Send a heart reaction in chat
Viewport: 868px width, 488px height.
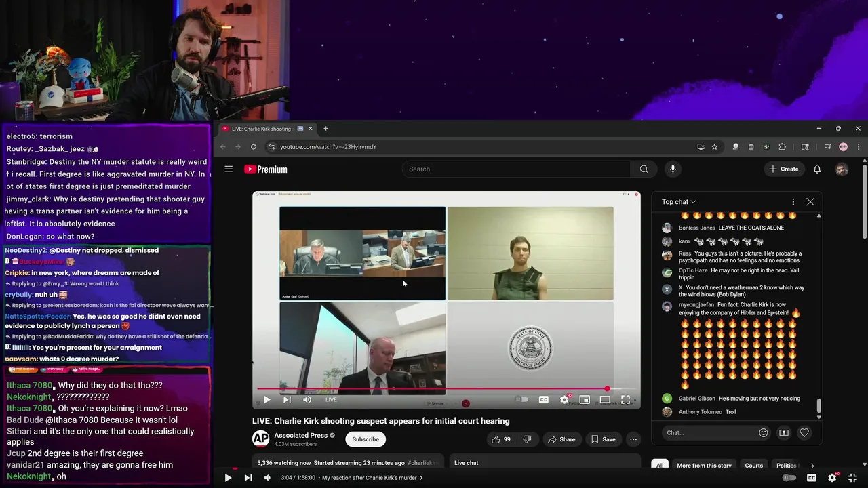click(x=804, y=432)
